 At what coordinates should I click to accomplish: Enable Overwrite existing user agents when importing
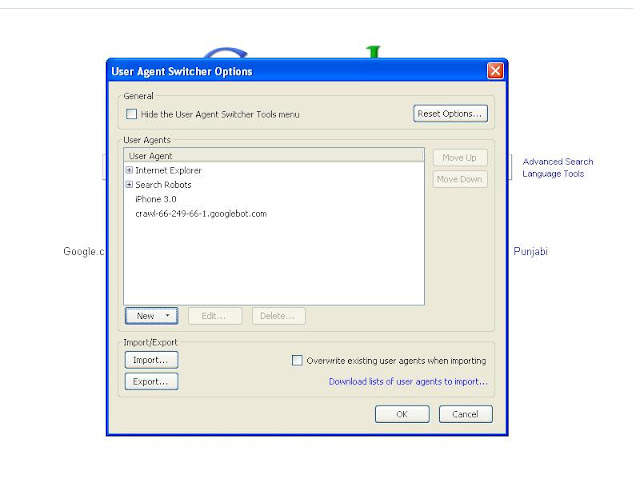[x=297, y=360]
